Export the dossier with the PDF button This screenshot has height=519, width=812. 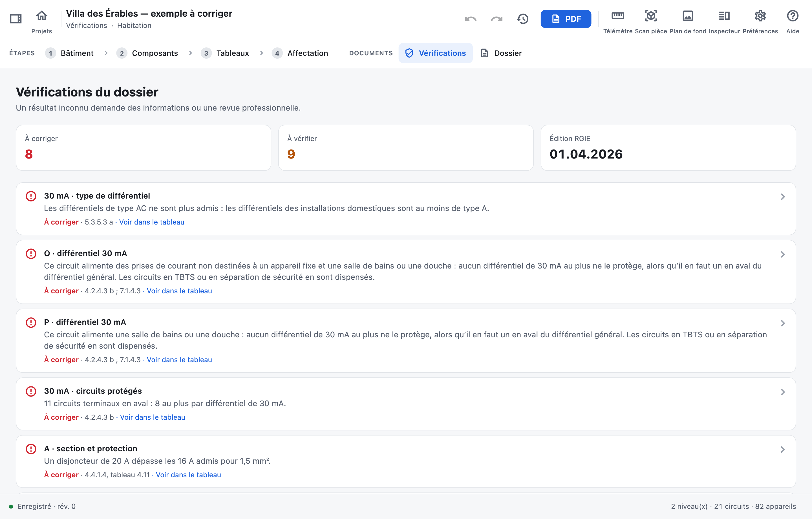click(566, 19)
